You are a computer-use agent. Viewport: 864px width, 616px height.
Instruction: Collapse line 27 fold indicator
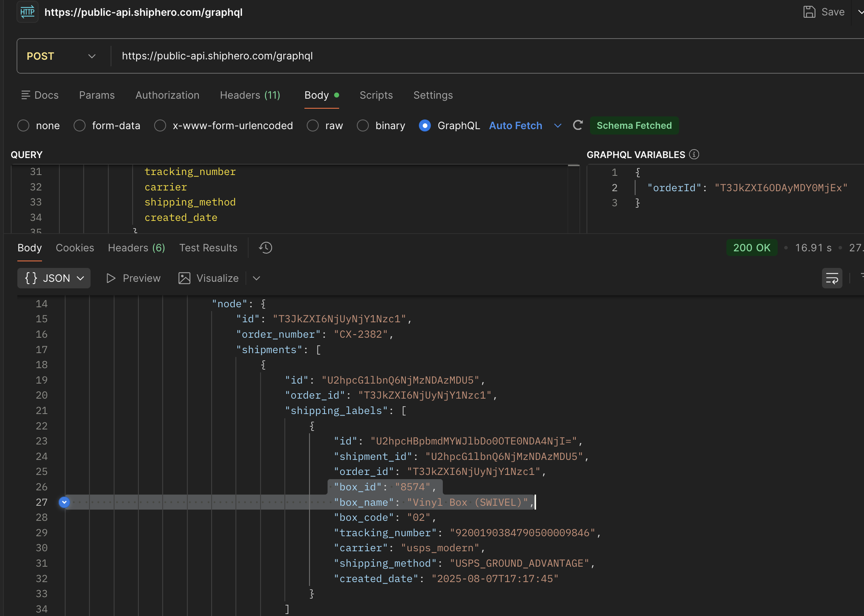(64, 502)
